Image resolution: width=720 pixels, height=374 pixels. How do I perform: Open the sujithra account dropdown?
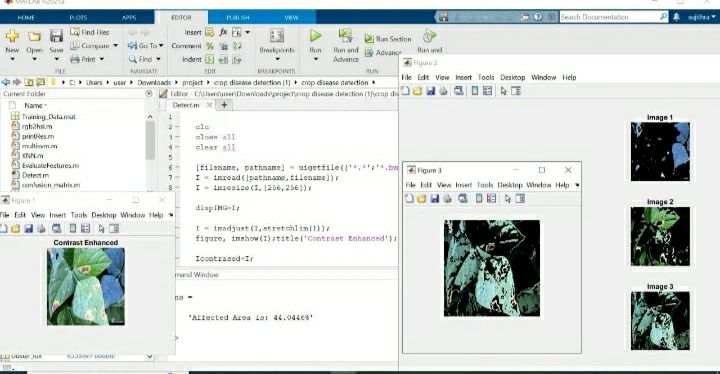[702, 17]
